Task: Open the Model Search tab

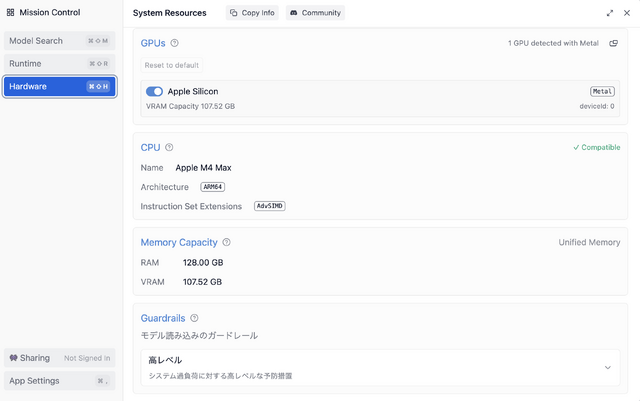Action: (x=60, y=41)
